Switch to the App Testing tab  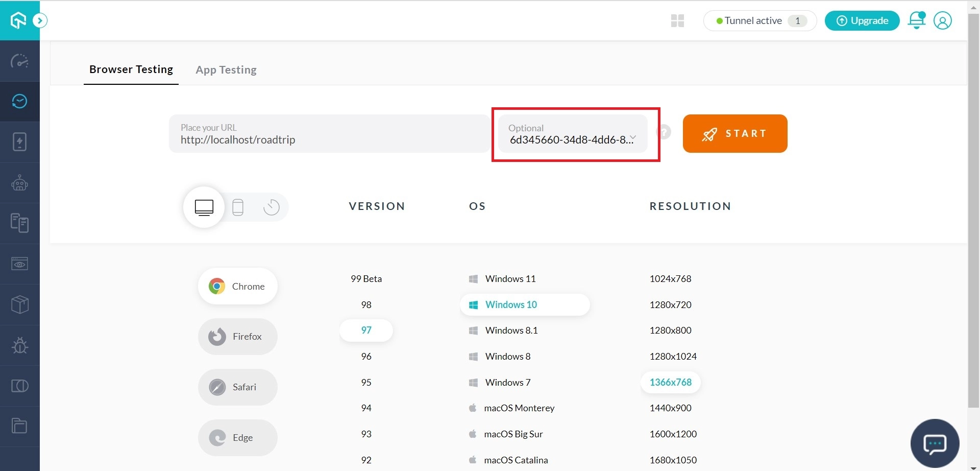coord(226,70)
